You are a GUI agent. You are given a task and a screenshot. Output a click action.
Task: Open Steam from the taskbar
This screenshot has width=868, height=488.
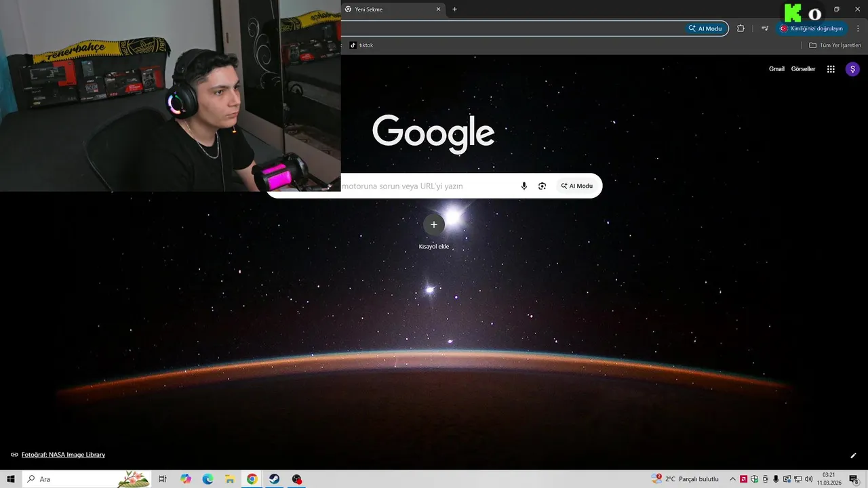pos(274,479)
